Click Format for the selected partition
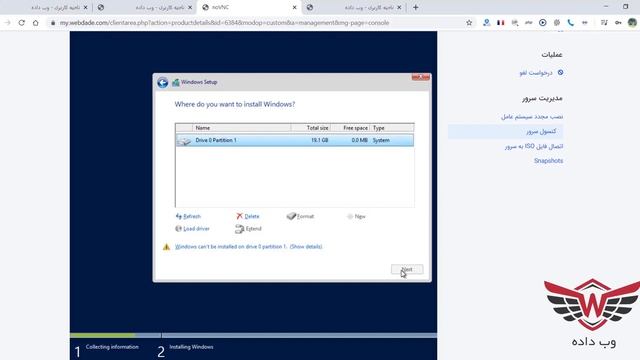The height and width of the screenshot is (360, 640). pos(300,216)
